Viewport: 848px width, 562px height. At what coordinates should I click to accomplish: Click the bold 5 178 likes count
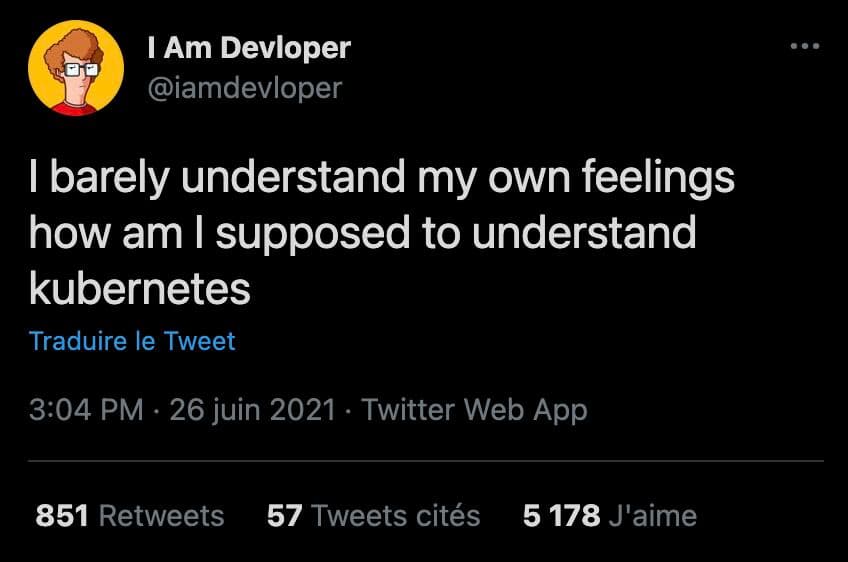[561, 515]
